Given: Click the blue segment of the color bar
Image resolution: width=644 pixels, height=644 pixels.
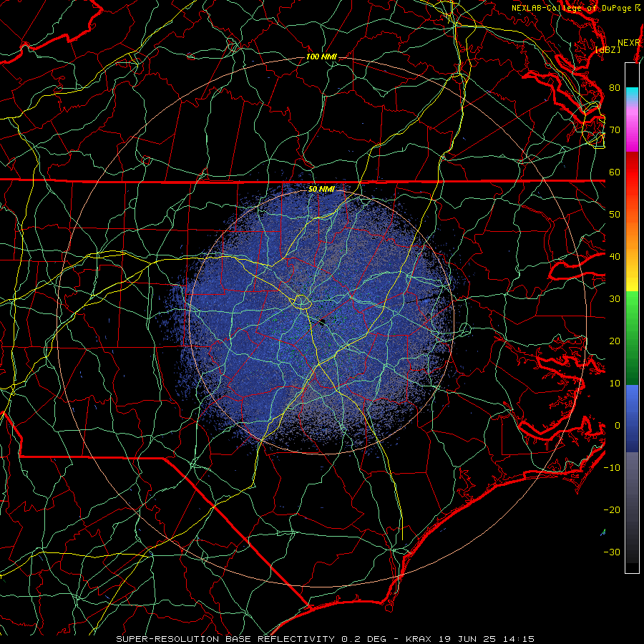Looking at the screenshot, I should pos(632,419).
